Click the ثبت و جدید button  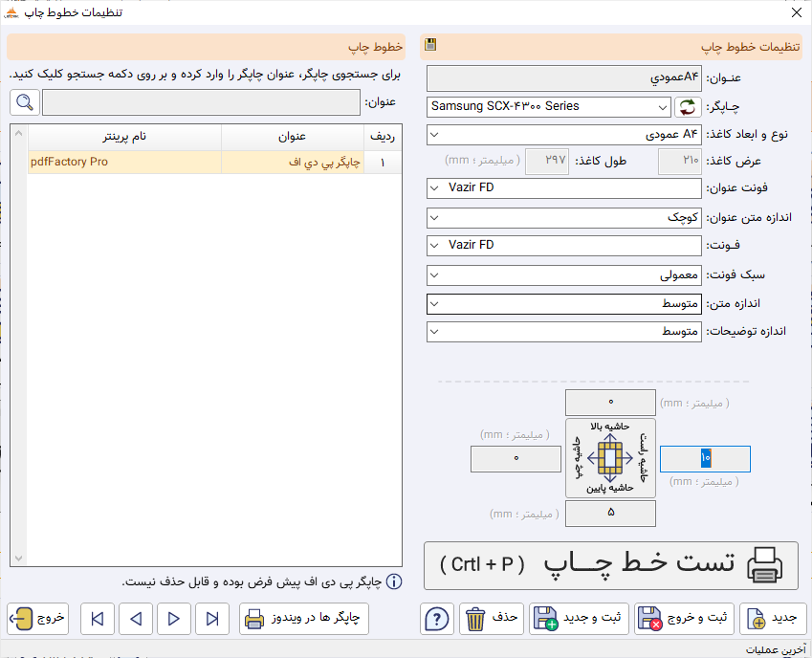[579, 619]
